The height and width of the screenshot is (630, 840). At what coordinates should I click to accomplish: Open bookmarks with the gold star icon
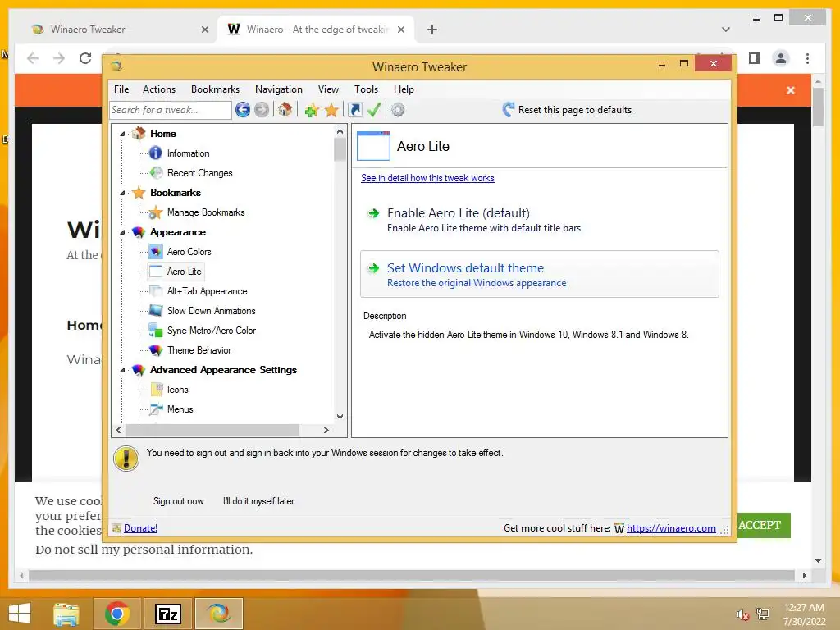(331, 110)
